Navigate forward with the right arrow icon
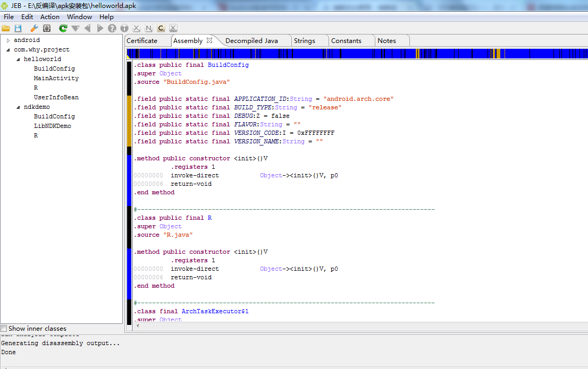Screen dimensions: 588x369 [100, 28]
